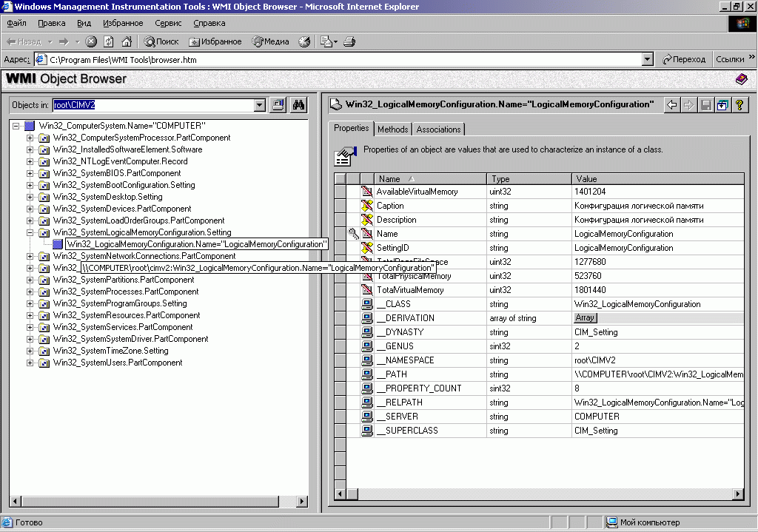Switch to the Methods tab

coord(392,129)
